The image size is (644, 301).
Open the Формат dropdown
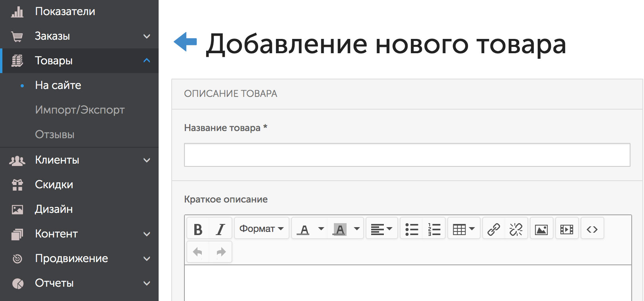pyautogui.click(x=262, y=228)
